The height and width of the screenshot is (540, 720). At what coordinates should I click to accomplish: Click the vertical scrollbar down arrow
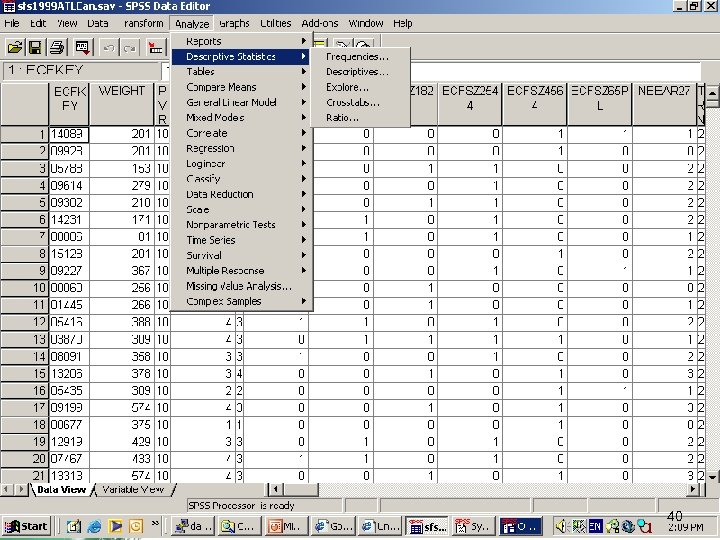pyautogui.click(x=712, y=477)
